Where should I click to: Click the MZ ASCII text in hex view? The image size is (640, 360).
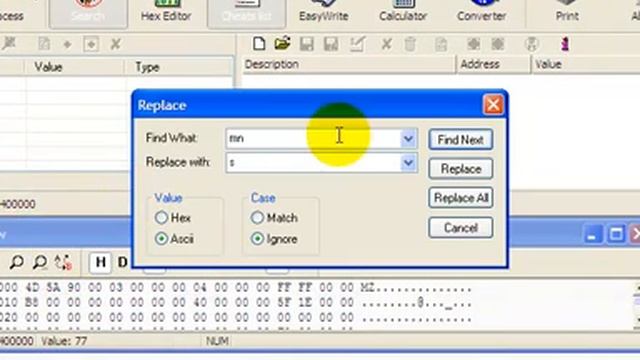tap(367, 287)
